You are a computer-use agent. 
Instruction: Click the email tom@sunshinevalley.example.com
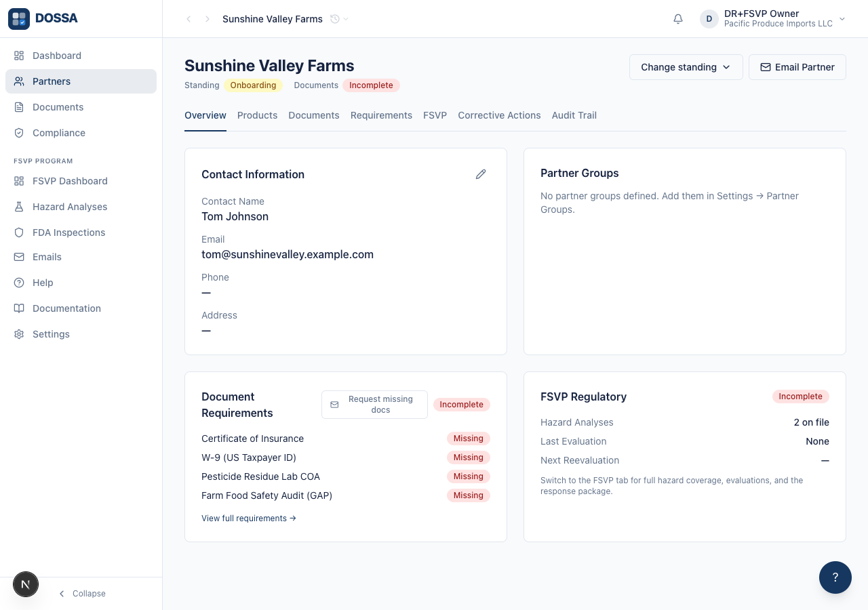pyautogui.click(x=288, y=255)
